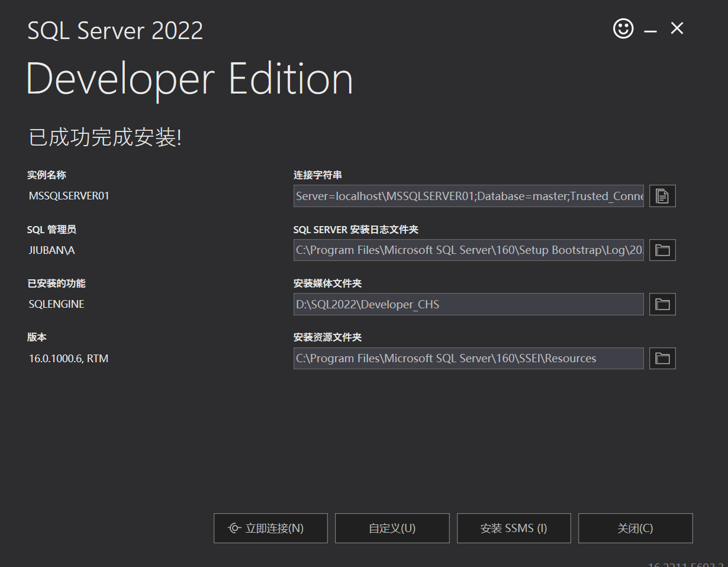Viewport: 728px width, 567px height.
Task: Click the 立即连接(N) button
Action: tap(270, 528)
